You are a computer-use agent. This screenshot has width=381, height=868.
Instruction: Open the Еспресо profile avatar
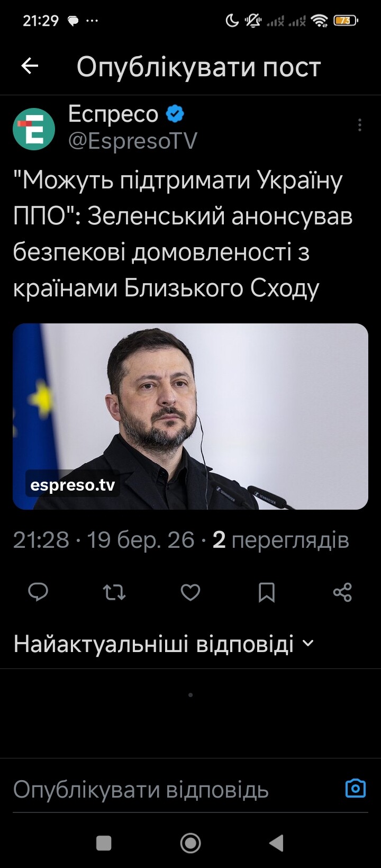tap(34, 129)
